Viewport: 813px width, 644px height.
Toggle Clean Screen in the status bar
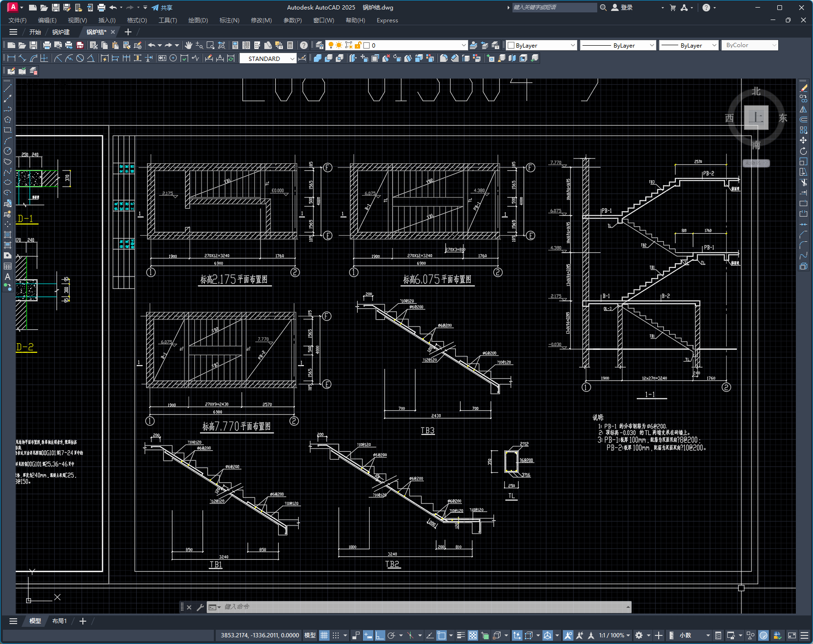click(792, 635)
